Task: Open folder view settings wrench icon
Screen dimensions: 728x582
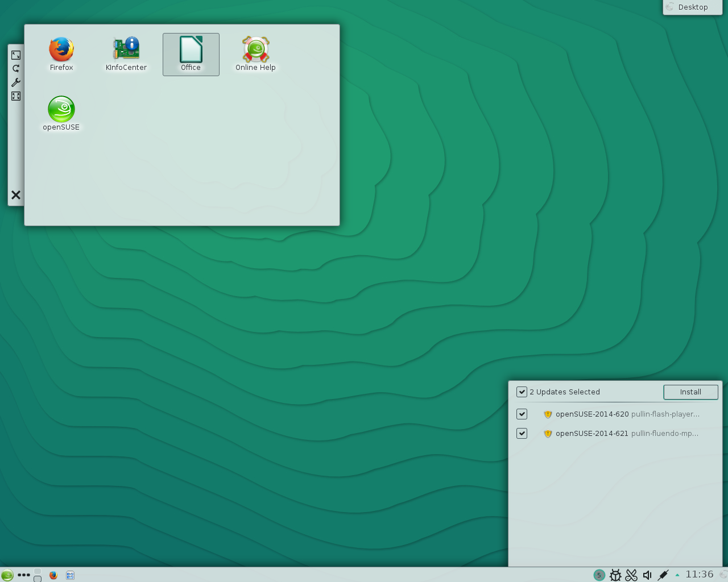Action: tap(16, 82)
